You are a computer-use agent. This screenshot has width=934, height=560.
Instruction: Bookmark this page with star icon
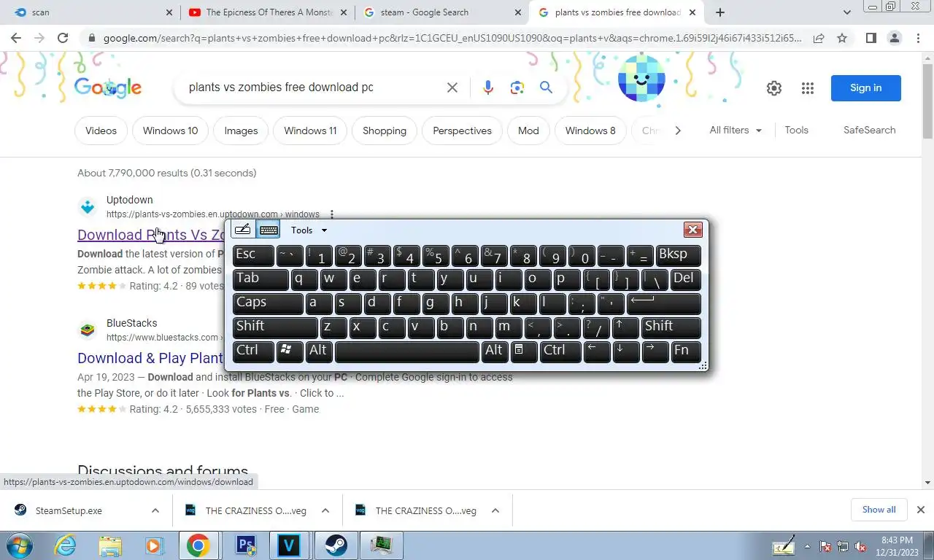[x=842, y=38]
